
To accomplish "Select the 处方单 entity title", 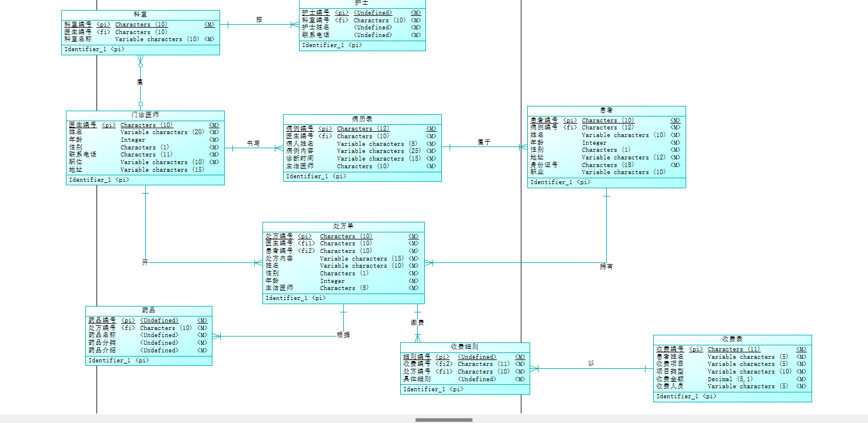I will (x=343, y=227).
